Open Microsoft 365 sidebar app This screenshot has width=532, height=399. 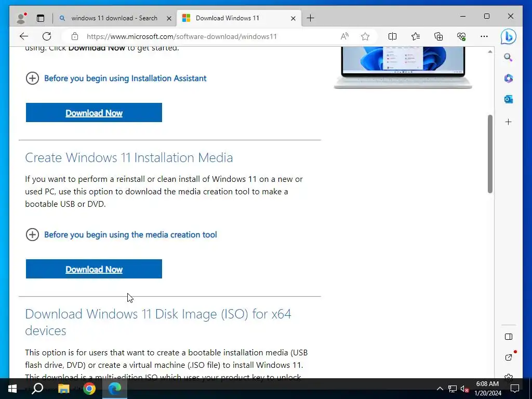click(x=508, y=78)
